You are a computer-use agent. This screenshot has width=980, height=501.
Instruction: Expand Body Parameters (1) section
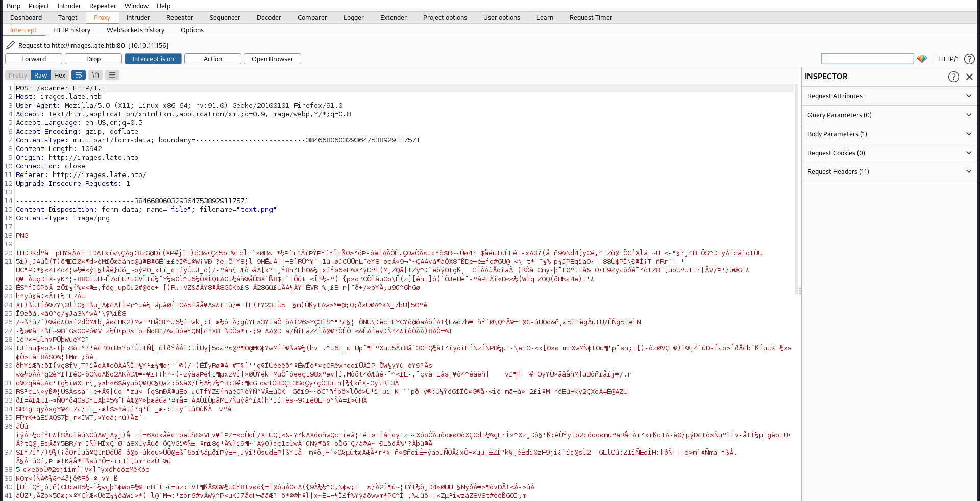point(889,134)
